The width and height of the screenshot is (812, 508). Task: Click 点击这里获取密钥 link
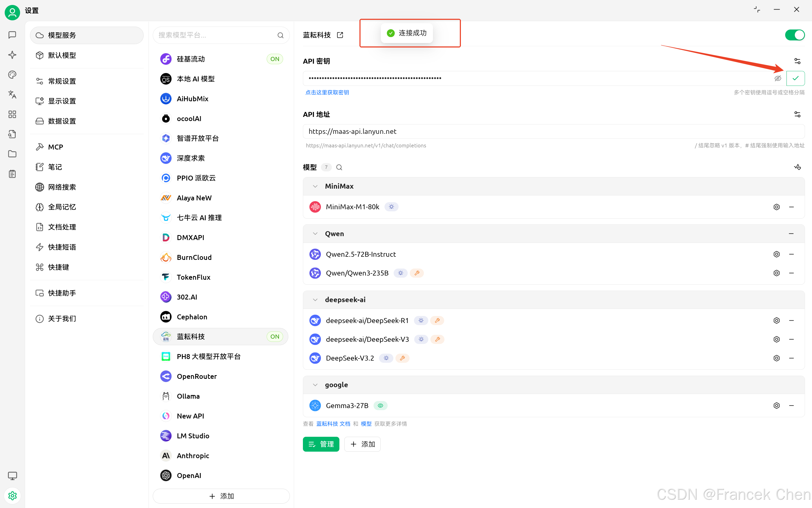tap(327, 92)
